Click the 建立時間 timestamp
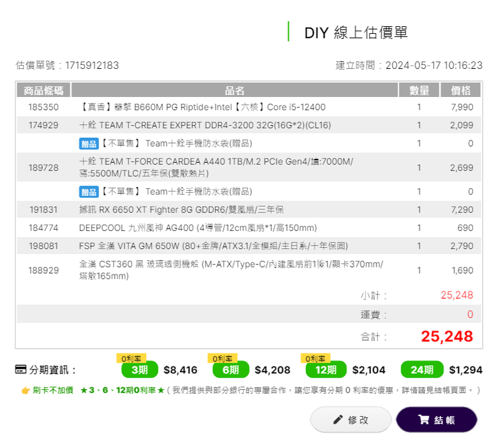The height and width of the screenshot is (448, 498). tap(409, 65)
